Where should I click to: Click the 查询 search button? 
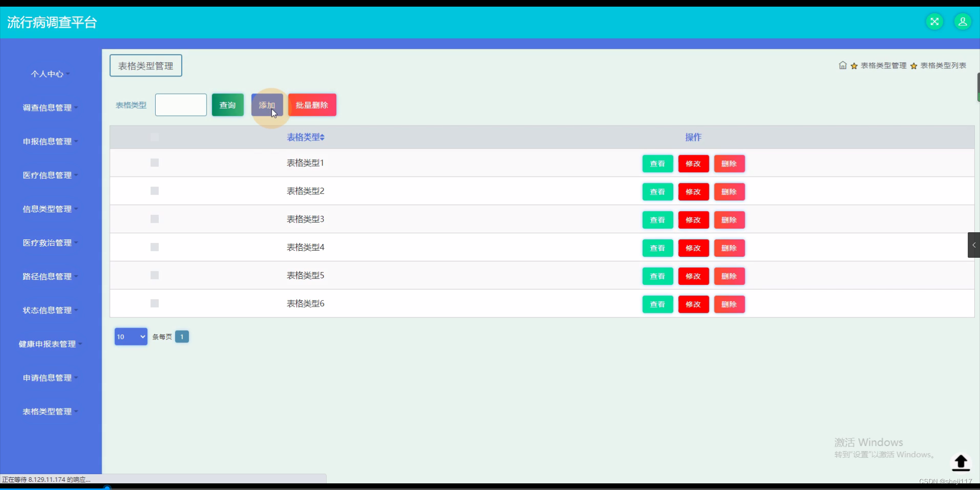(x=228, y=105)
